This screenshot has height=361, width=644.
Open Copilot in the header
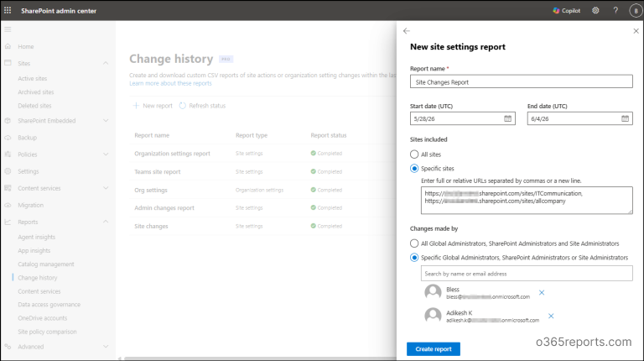(x=566, y=11)
